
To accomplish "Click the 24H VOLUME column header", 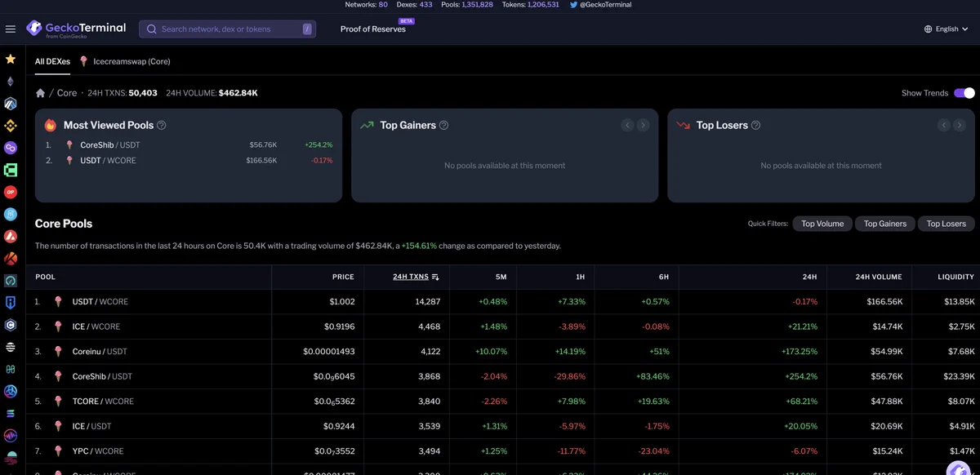I will pos(879,277).
